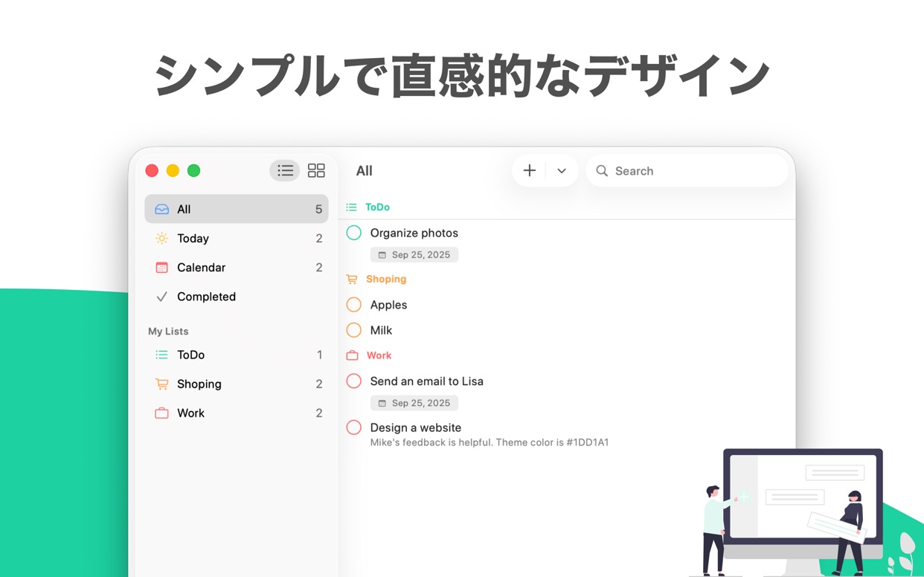Viewport: 924px width, 577px height.
Task: Select the All entry under smart lists
Action: (184, 209)
